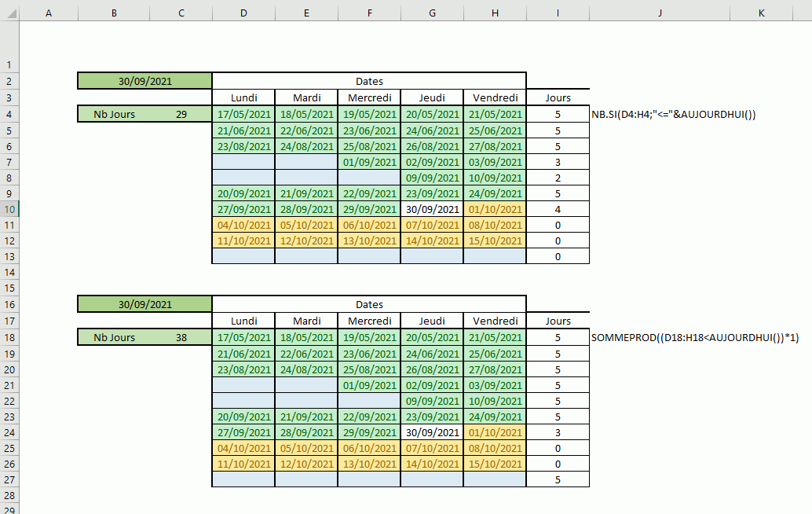This screenshot has height=514, width=812.
Task: Click the Dates header in row 2
Action: pyautogui.click(x=369, y=81)
